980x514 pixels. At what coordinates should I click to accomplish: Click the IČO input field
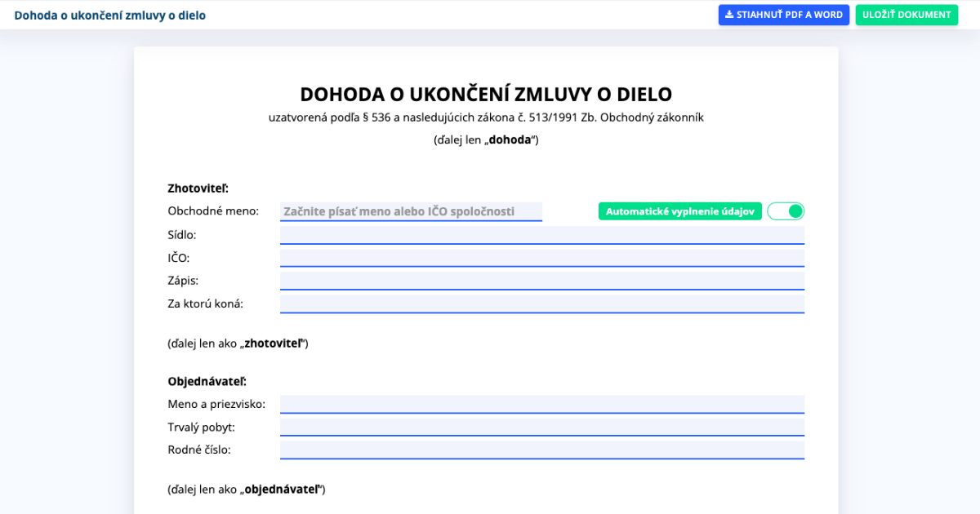coord(541,257)
